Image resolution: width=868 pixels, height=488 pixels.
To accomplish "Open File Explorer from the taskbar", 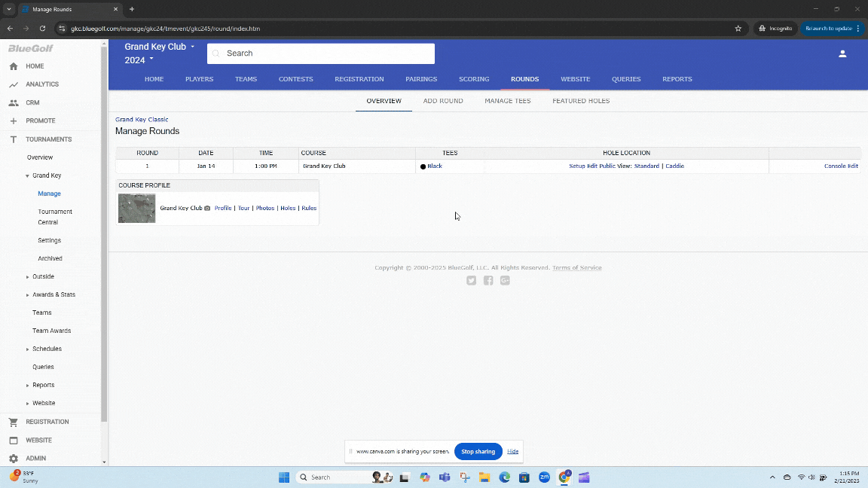I will tap(484, 477).
